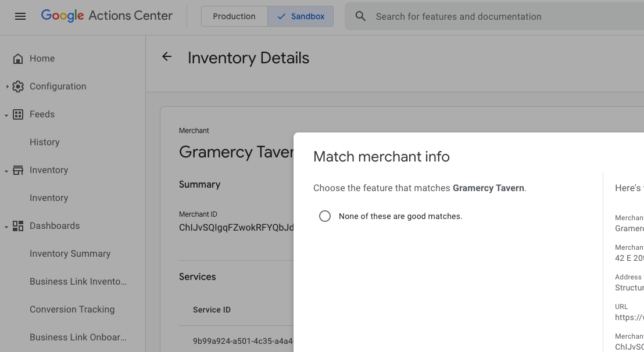
Task: Open Home in the sidebar
Action: pyautogui.click(x=42, y=59)
